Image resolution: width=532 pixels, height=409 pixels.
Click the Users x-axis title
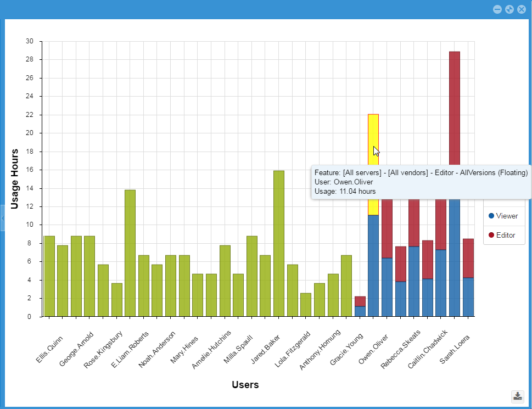click(x=245, y=384)
